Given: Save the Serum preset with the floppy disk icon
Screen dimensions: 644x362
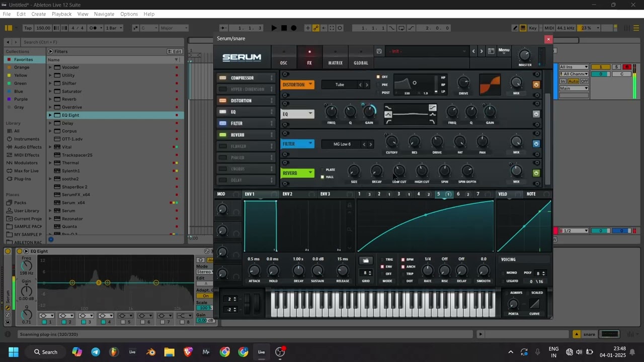Looking at the screenshot, I should click(x=379, y=51).
